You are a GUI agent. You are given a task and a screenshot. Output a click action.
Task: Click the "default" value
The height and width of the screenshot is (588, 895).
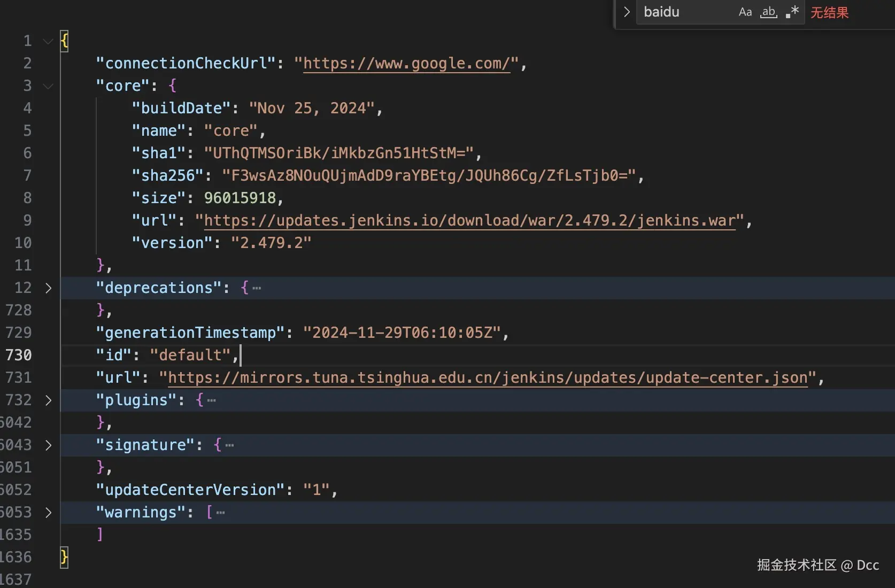(190, 355)
